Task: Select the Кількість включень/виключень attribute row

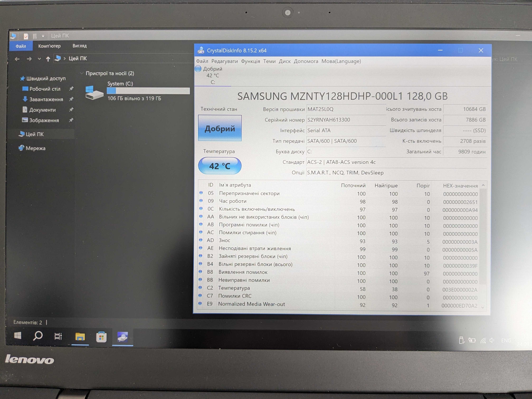Action: [x=339, y=209]
